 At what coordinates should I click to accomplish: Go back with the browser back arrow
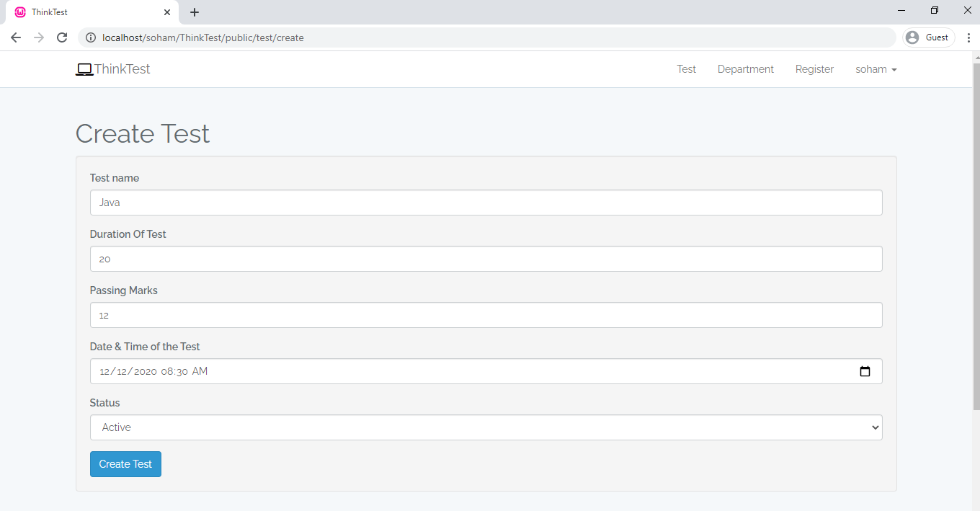[16, 37]
